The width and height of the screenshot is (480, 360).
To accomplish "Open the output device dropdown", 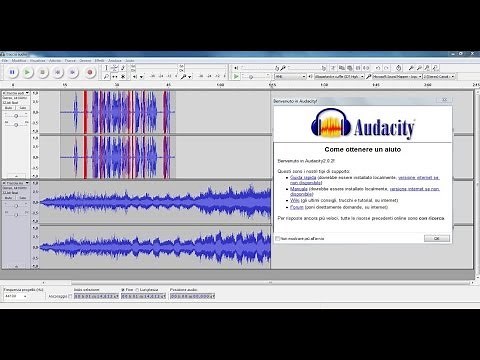I will click(x=339, y=77).
